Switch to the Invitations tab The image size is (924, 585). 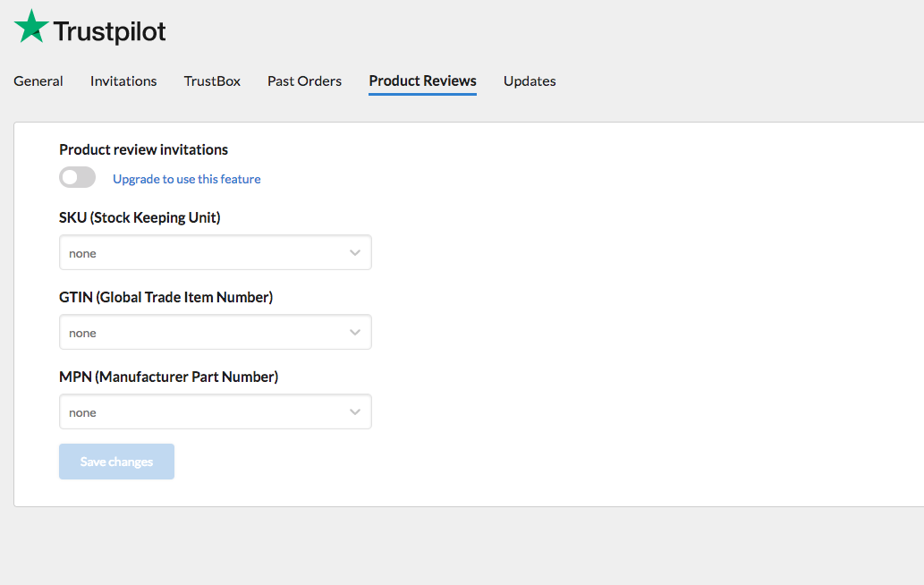[123, 81]
